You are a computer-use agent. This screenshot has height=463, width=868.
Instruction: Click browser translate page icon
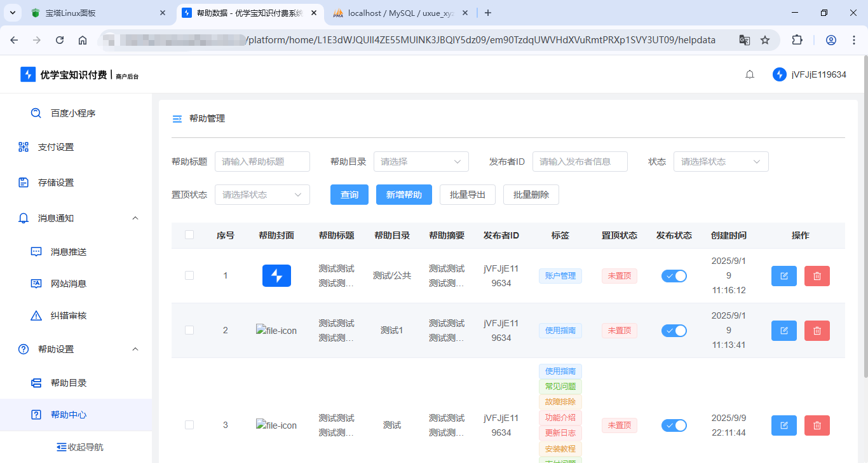[744, 40]
